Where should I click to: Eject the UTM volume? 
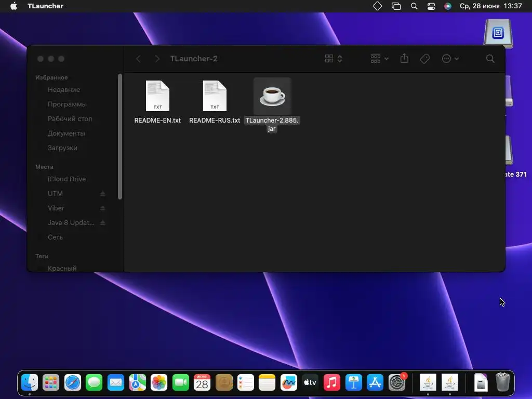pyautogui.click(x=102, y=193)
